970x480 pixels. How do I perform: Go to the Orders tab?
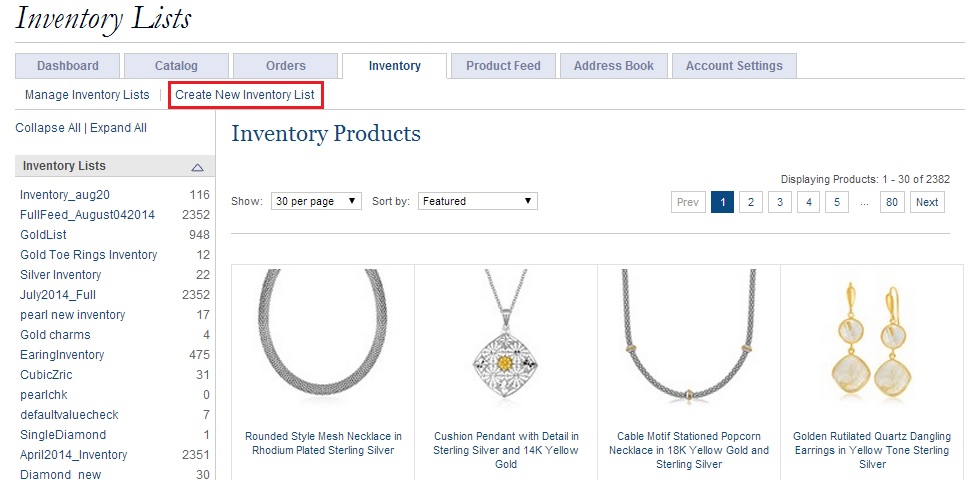pyautogui.click(x=286, y=66)
